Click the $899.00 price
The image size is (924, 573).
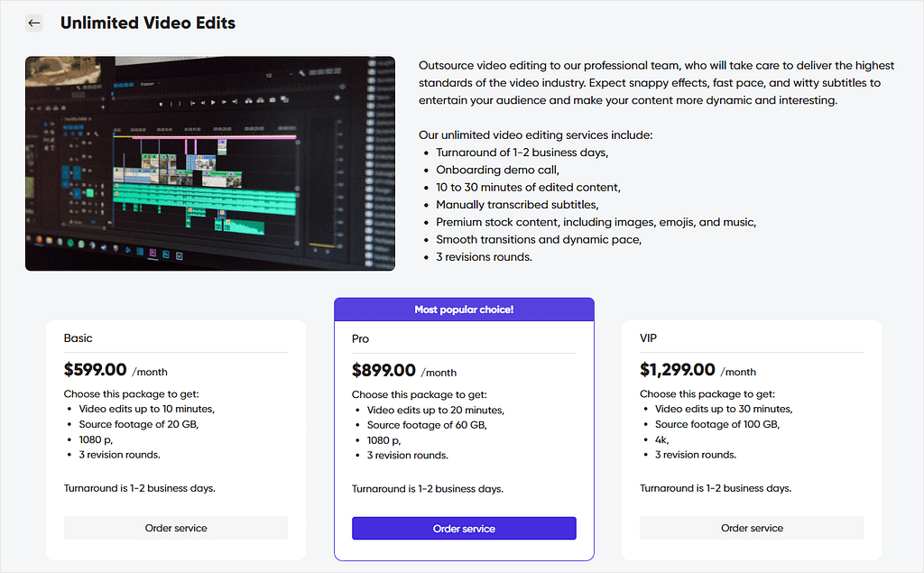click(383, 370)
